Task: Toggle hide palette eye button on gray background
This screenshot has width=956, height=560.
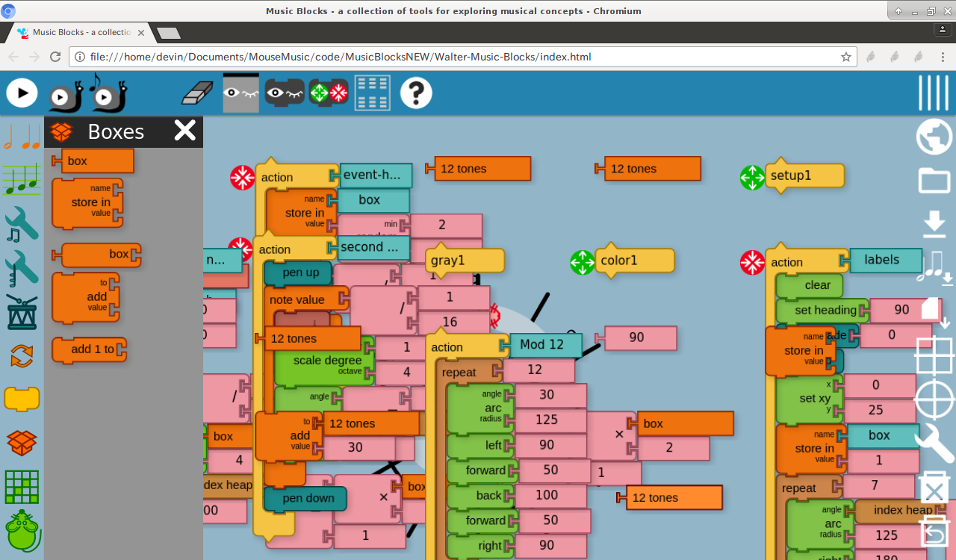Action: click(240, 93)
